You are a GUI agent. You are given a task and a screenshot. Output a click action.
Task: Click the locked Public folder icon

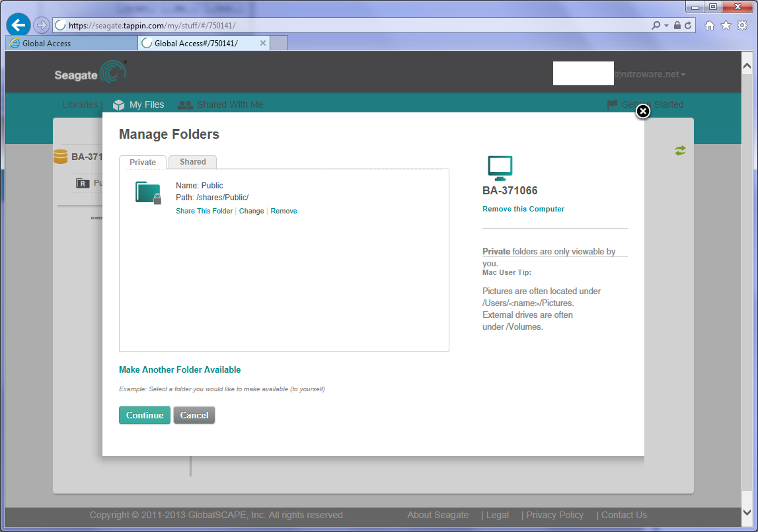(x=149, y=192)
